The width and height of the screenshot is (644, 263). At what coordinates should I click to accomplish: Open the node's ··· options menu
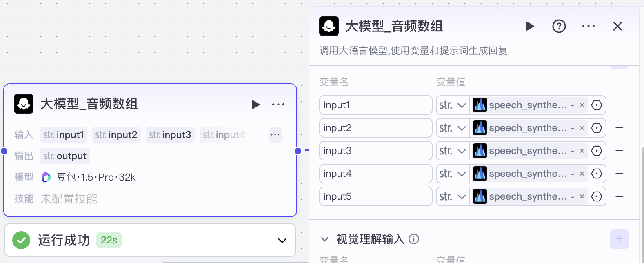click(x=278, y=104)
